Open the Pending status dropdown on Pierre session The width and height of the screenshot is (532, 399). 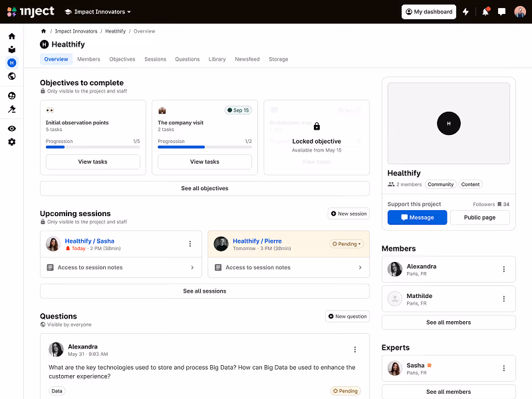(x=346, y=244)
